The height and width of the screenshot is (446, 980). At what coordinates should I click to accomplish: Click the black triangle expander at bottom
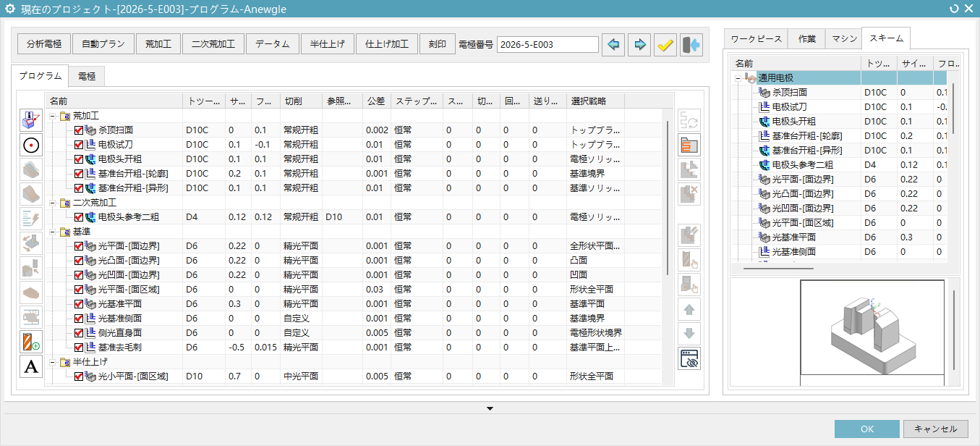click(490, 409)
